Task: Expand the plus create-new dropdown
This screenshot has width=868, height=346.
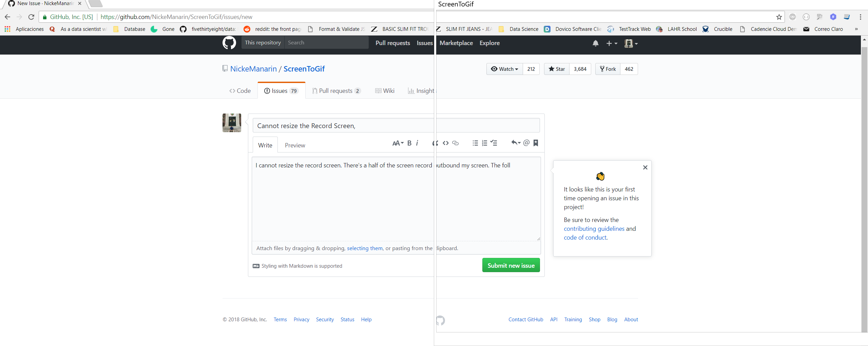Action: click(612, 43)
